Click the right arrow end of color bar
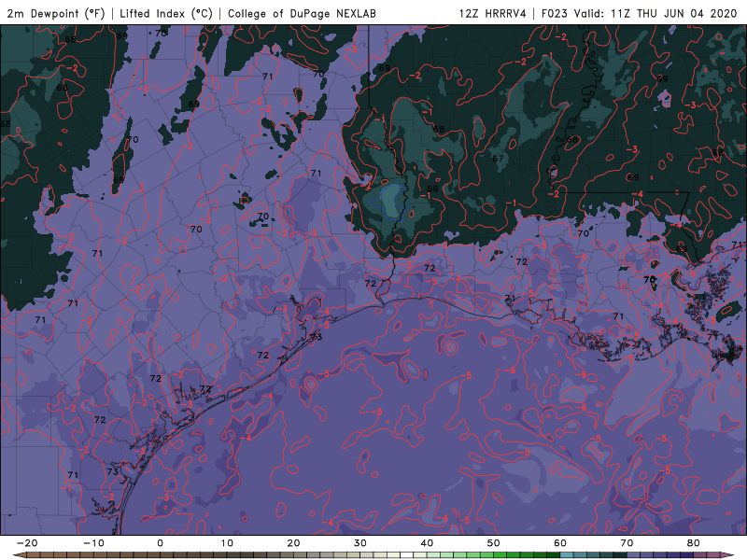The width and height of the screenshot is (747, 560). 728,555
